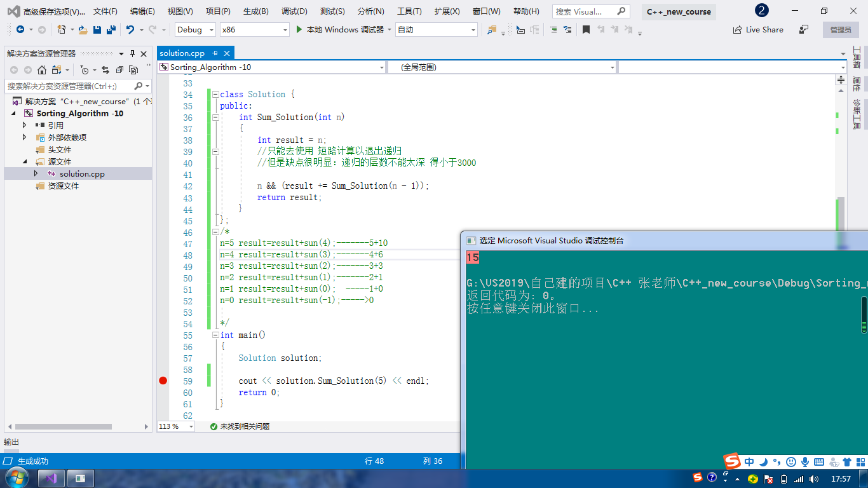868x488 pixels.
Task: Collapse the 源文件 folder node
Action: tap(25, 161)
